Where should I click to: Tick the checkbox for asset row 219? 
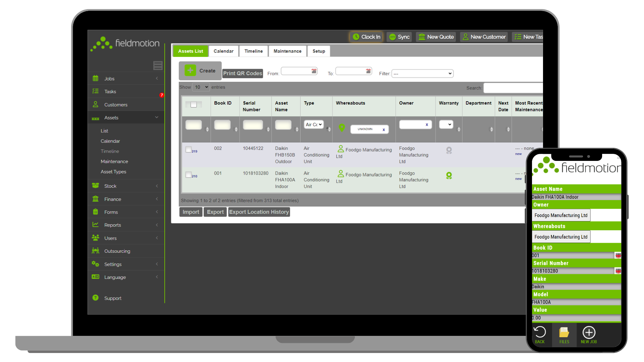[188, 149]
